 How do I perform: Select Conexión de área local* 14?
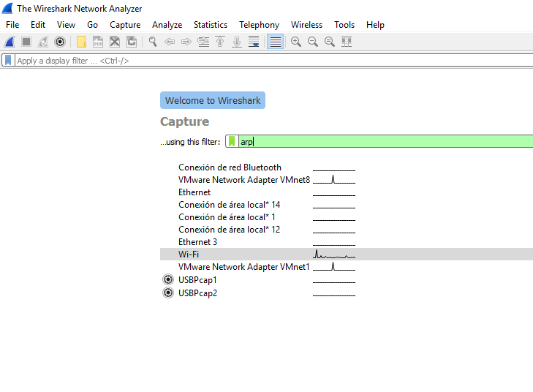(229, 205)
